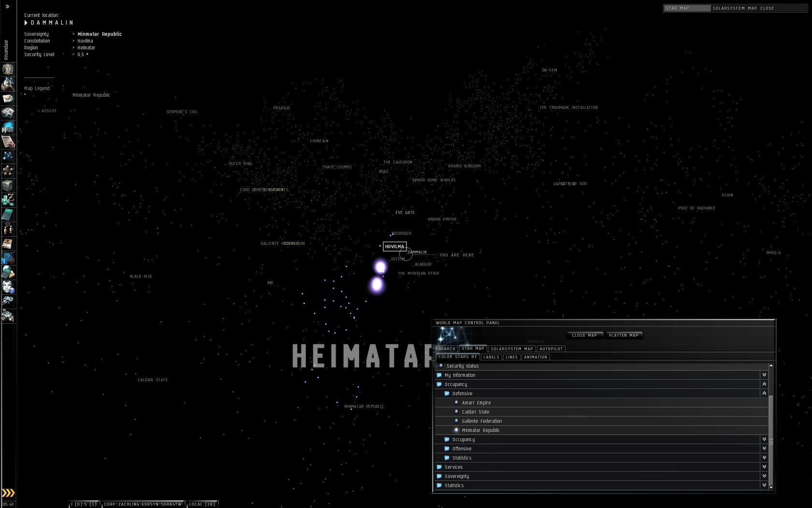The width and height of the screenshot is (812, 508).
Task: Expand the Sovereignty folder
Action: pyautogui.click(x=764, y=476)
